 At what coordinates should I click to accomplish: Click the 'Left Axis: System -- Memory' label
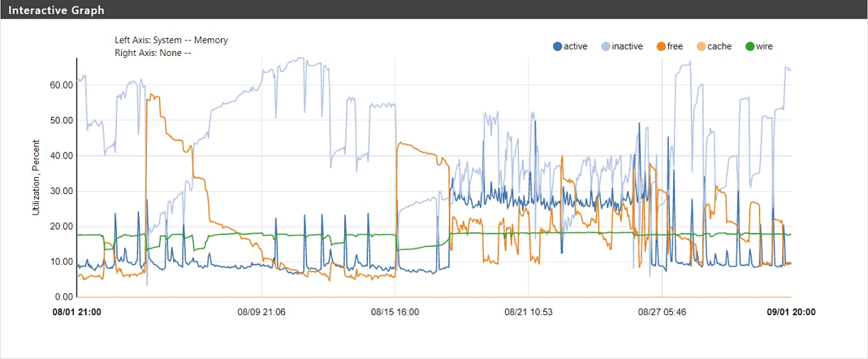(171, 41)
